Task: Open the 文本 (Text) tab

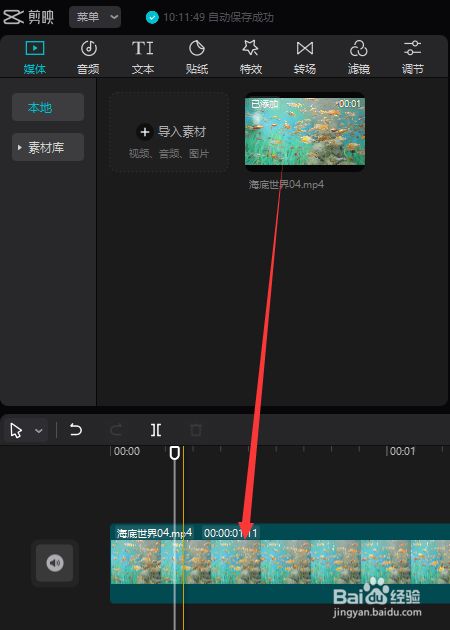Action: 143,57
